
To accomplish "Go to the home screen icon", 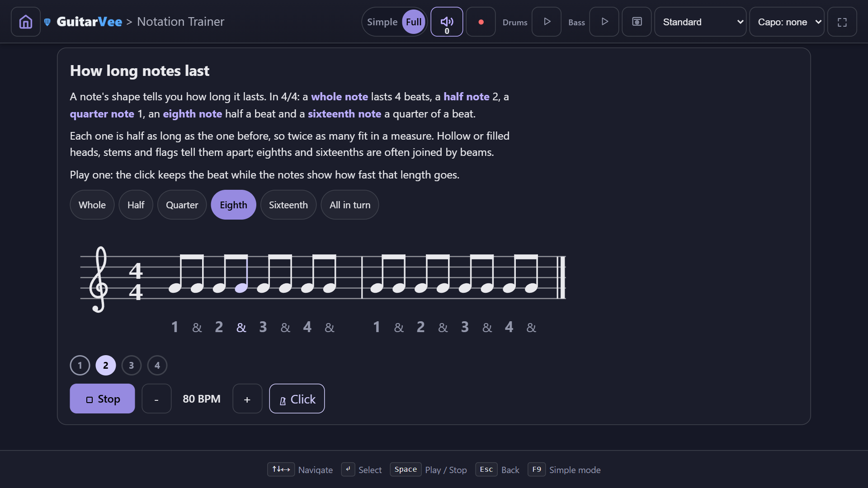I will (26, 22).
